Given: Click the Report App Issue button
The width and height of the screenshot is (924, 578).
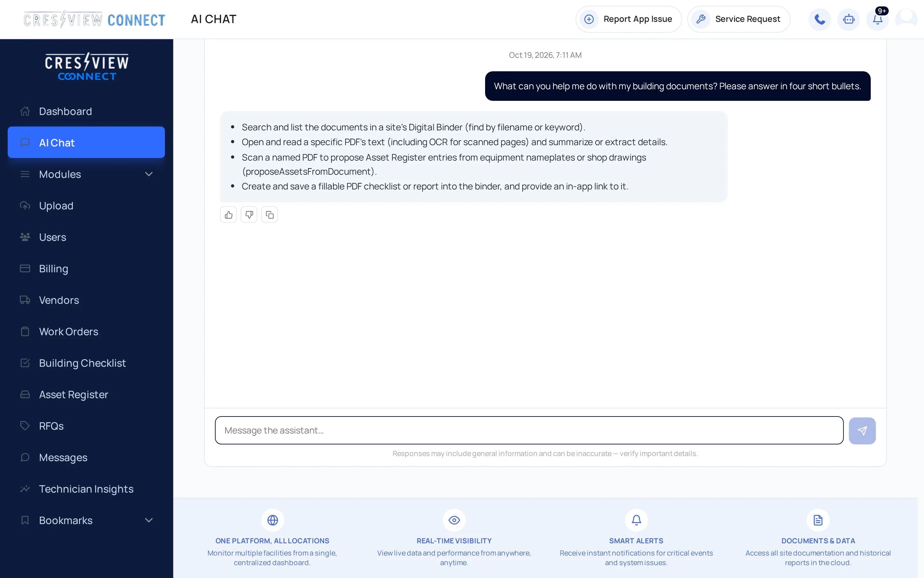Looking at the screenshot, I should point(629,19).
